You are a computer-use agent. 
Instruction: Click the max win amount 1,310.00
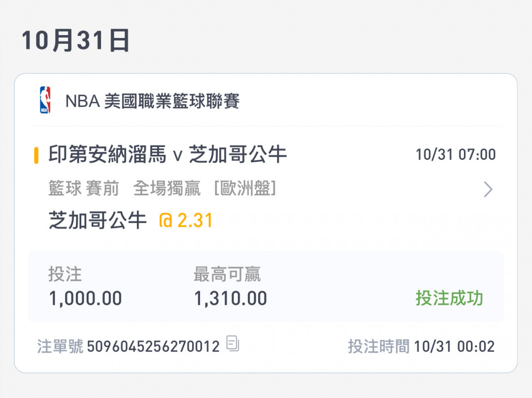[x=230, y=298]
